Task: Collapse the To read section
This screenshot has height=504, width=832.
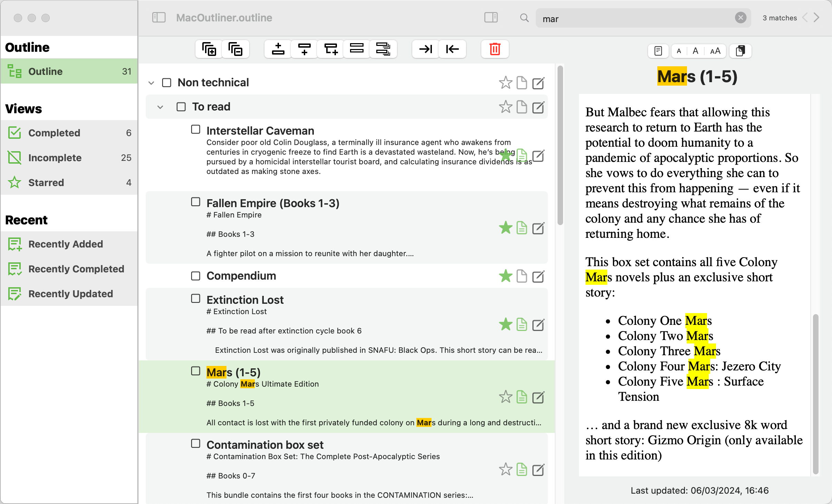Action: (161, 107)
